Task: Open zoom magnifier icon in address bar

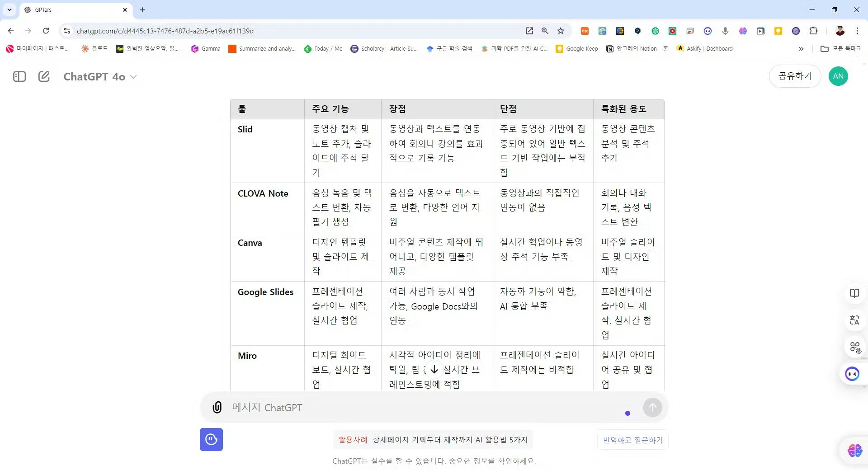Action: click(x=545, y=31)
